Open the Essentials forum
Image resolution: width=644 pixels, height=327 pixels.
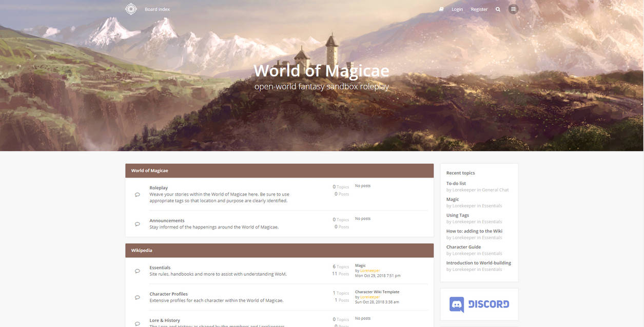(x=160, y=267)
